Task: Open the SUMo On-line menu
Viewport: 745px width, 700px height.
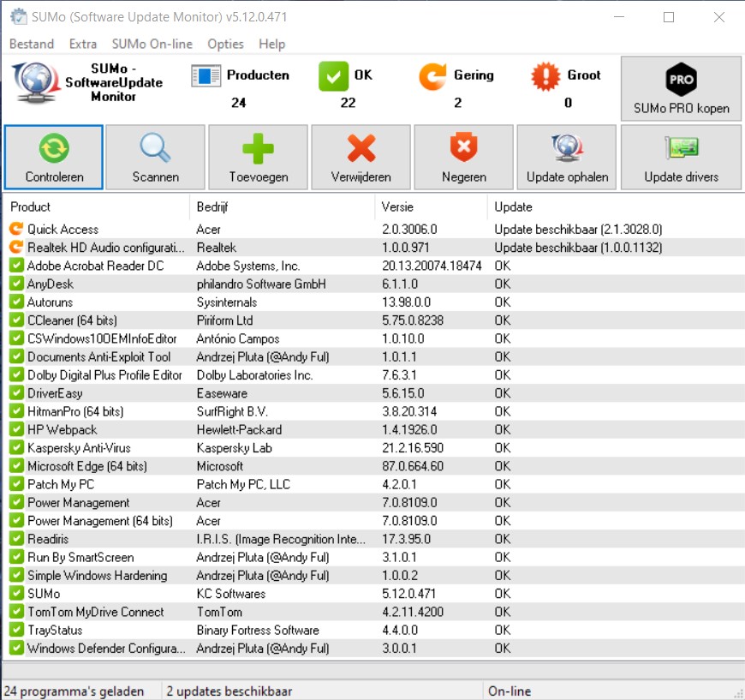Action: [x=152, y=44]
